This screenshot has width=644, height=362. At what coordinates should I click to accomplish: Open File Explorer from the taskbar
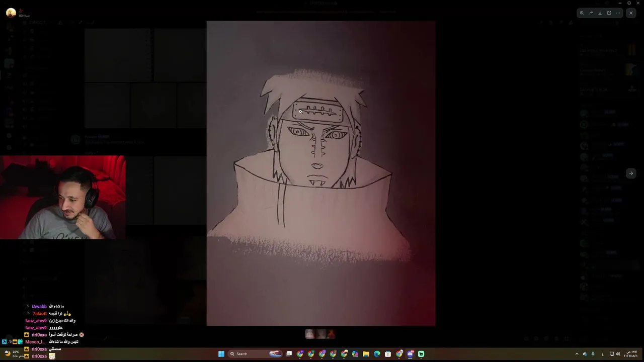[x=366, y=354]
